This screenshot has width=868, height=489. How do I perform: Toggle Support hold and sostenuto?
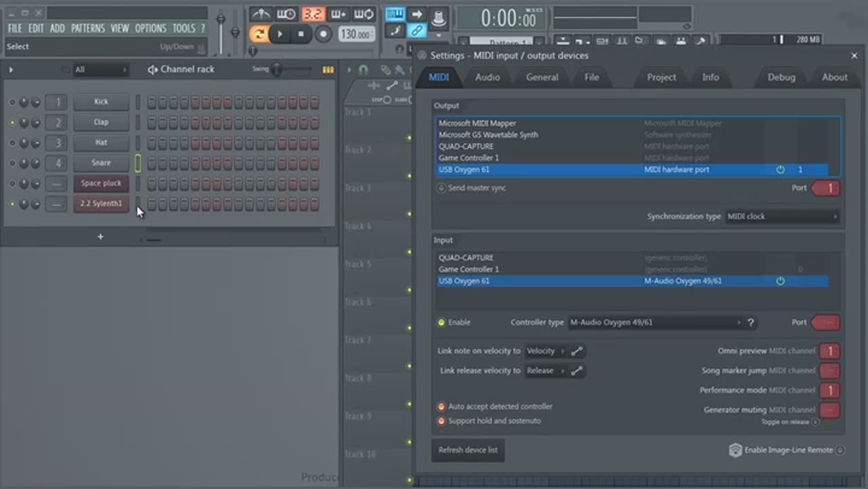click(x=441, y=421)
